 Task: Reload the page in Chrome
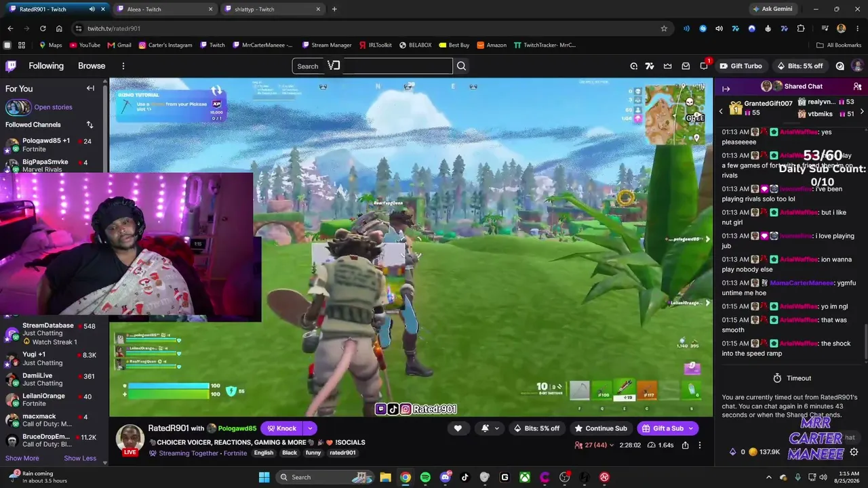coord(43,28)
